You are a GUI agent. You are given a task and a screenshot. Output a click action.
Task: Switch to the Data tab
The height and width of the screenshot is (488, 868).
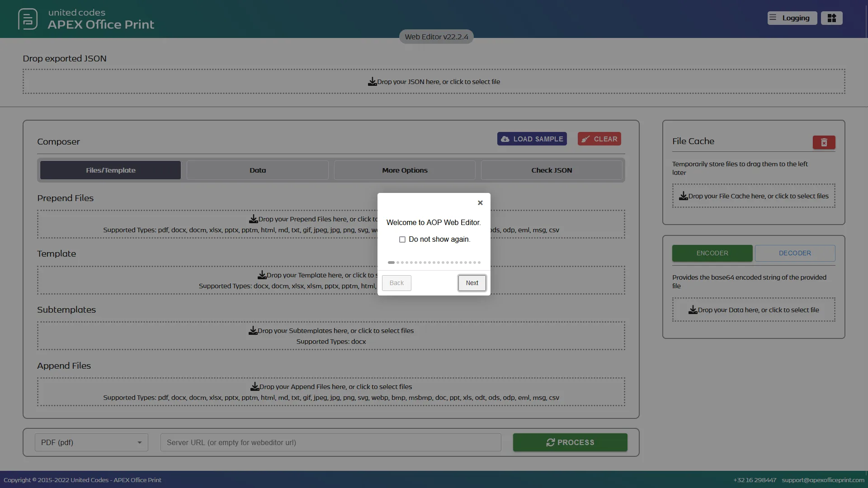click(x=258, y=170)
